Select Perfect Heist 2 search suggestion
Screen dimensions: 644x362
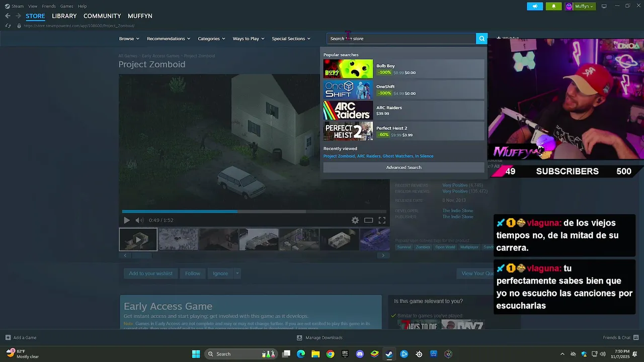click(x=404, y=131)
